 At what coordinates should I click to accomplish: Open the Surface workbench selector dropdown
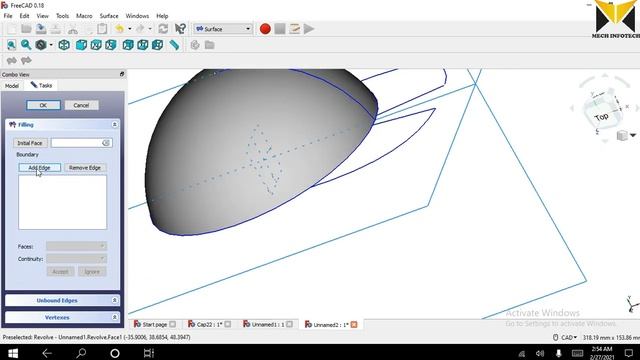pos(223,29)
